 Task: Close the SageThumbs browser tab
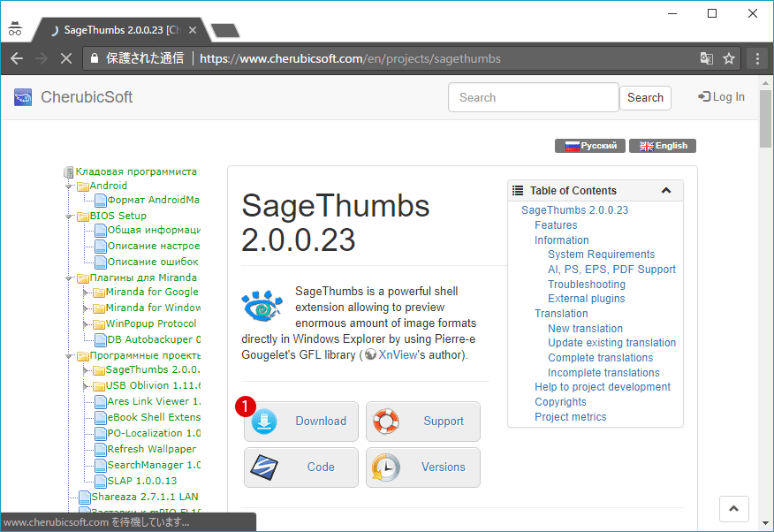193,30
